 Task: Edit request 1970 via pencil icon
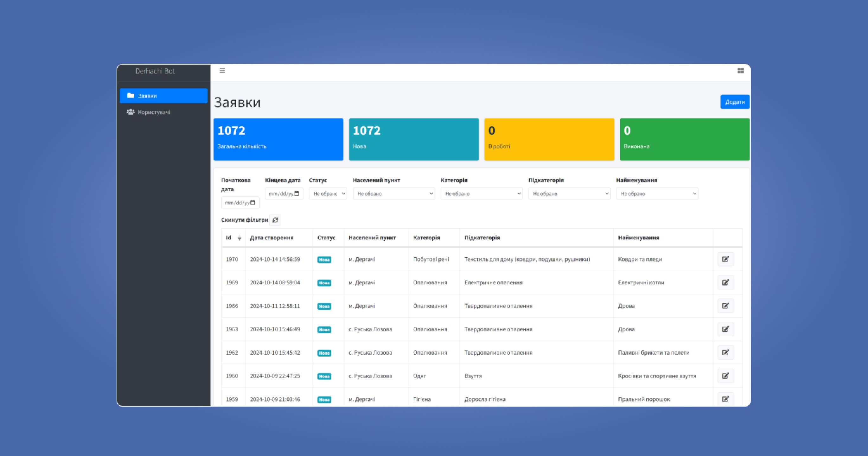725,259
